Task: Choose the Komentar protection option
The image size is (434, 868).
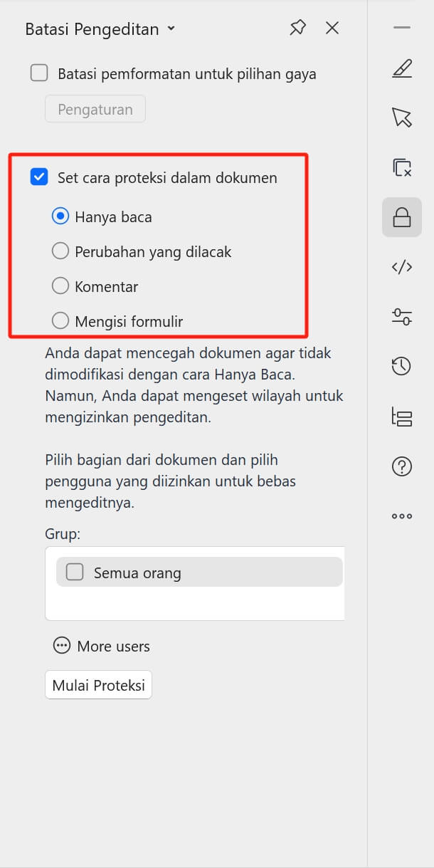Action: (x=60, y=286)
